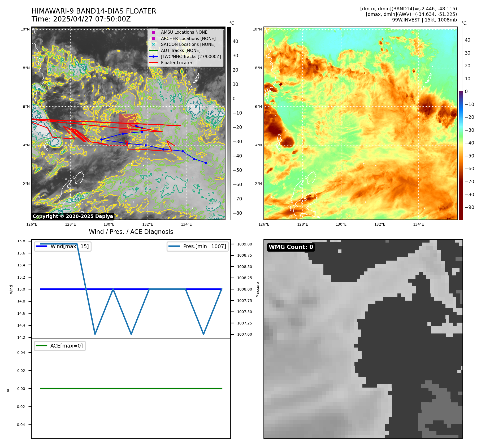Image resolution: width=481 pixels, height=448 pixels.
Task: Click the green ACE line in the lower chart
Action: (131, 389)
